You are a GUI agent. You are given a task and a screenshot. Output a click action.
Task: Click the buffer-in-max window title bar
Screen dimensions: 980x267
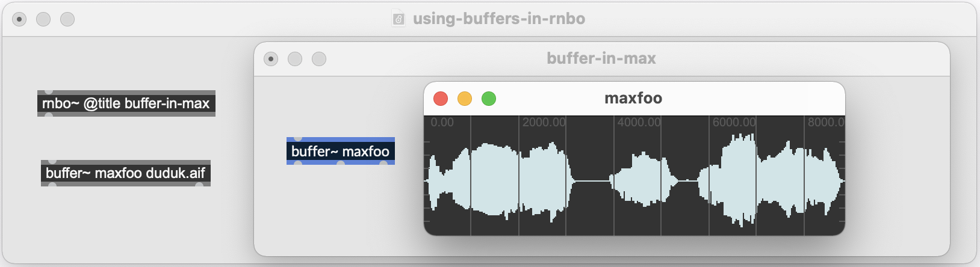coord(602,59)
